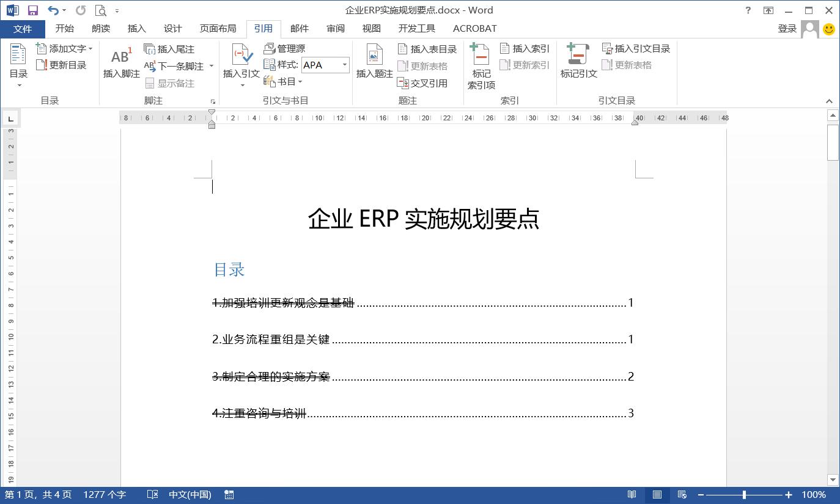The image size is (840, 504).
Task: Switch to the 页面布局 tab
Action: (218, 29)
